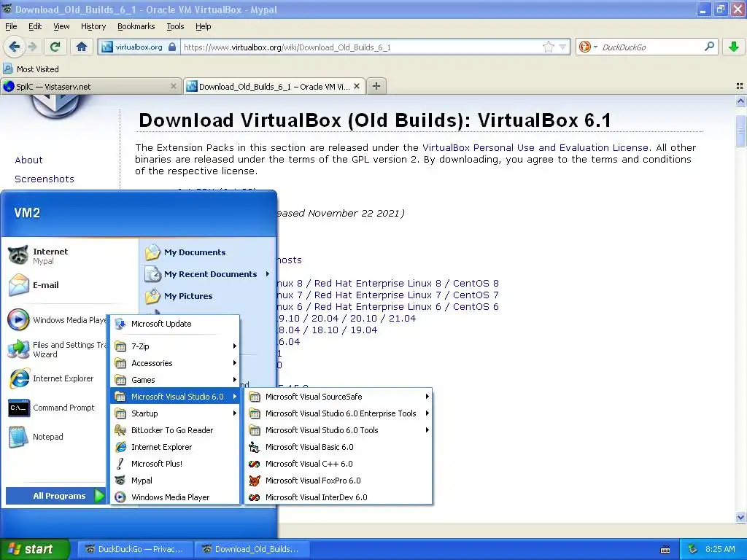This screenshot has width=747, height=560.
Task: Open the History menu
Action: click(x=93, y=26)
